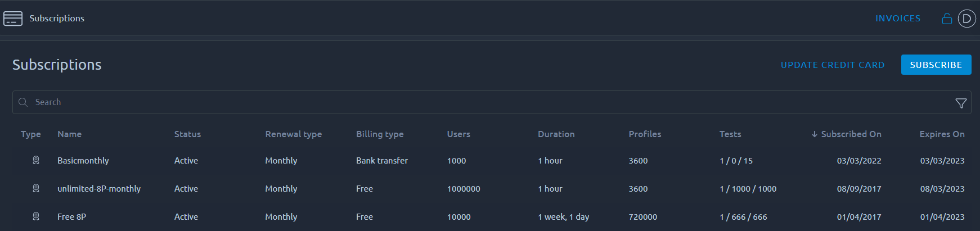
Task: Click the Basicmonthly row type icon
Action: click(36, 160)
